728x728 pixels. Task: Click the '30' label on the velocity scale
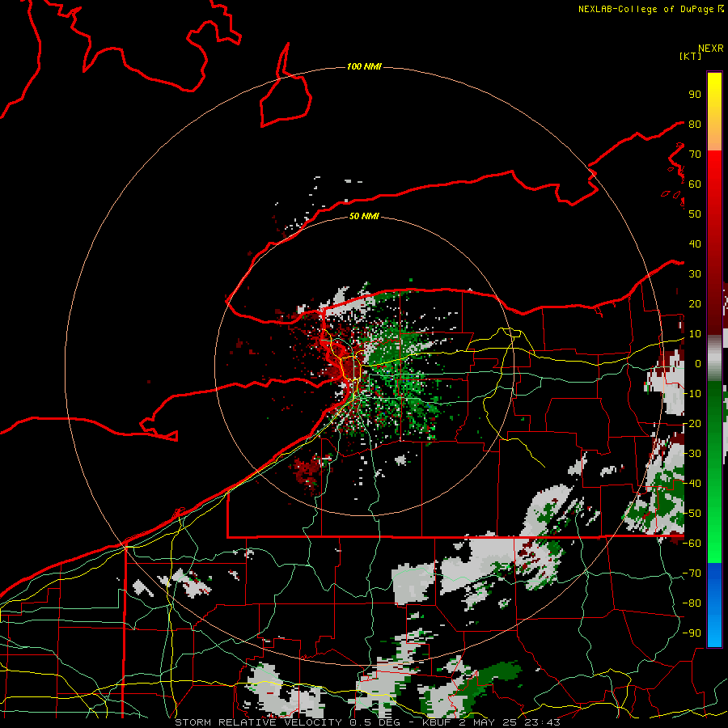tap(695, 274)
